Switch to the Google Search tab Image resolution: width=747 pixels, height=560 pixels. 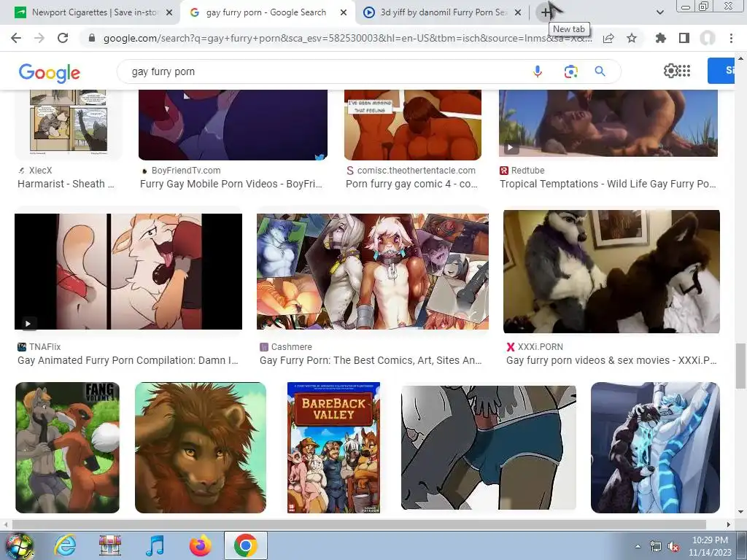(267, 13)
